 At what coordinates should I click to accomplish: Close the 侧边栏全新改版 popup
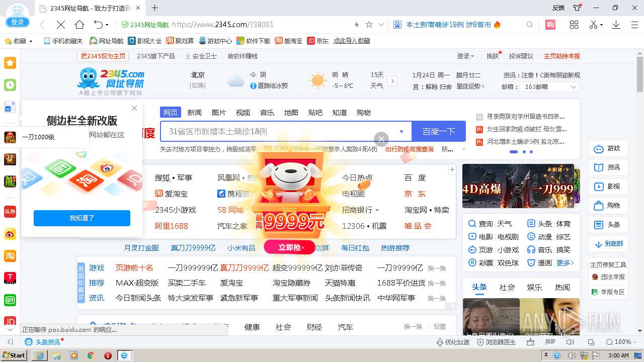tap(134, 108)
